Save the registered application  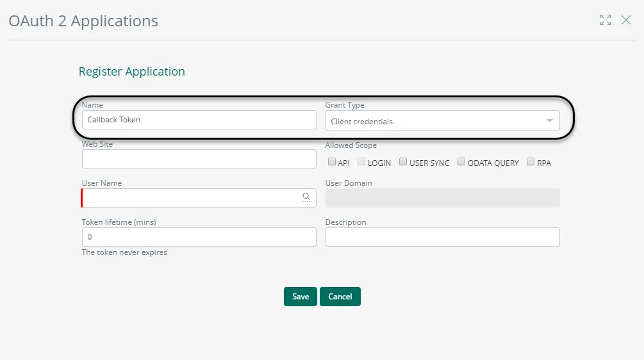(301, 297)
